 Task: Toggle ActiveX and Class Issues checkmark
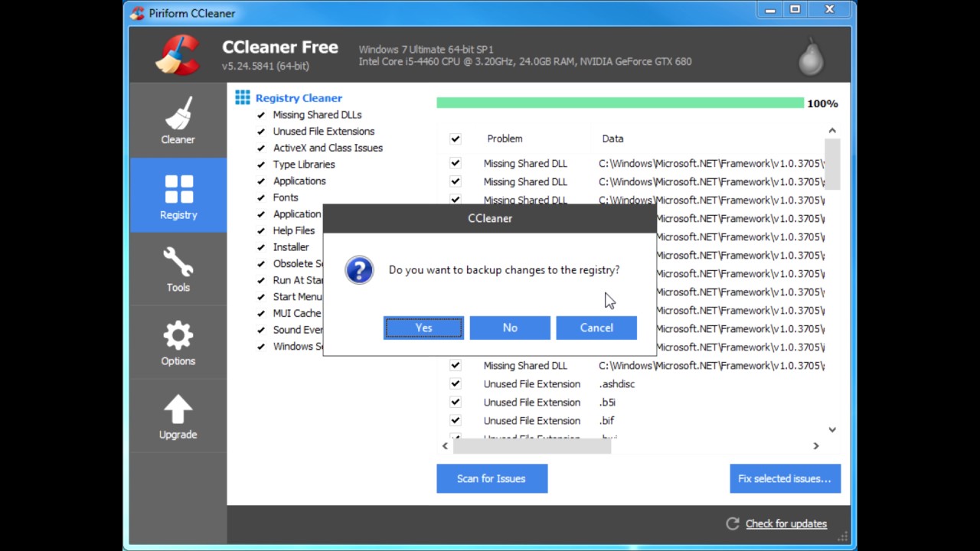pos(261,148)
